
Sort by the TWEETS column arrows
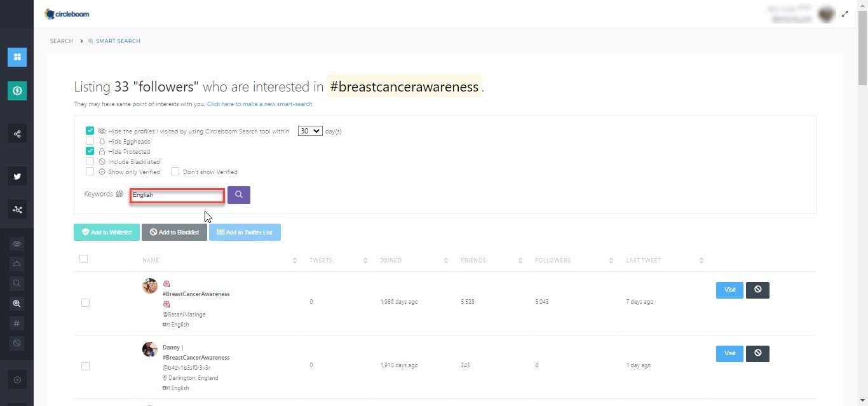click(x=365, y=261)
